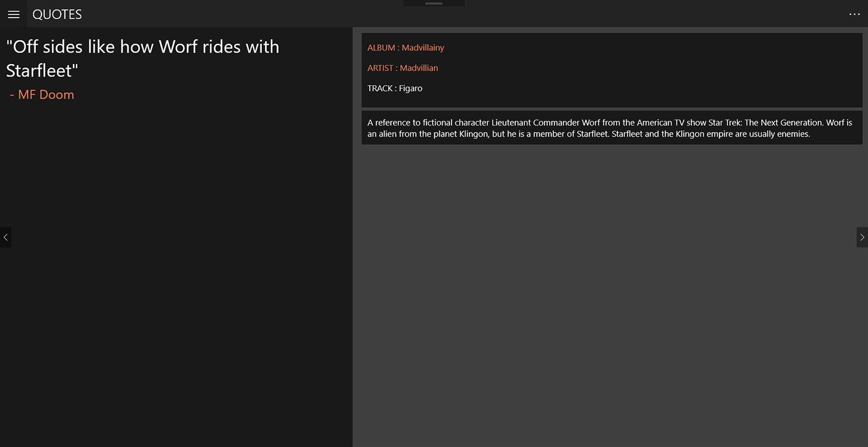Click the word Starfleet in the large quote
The image size is (868, 447).
39,71
